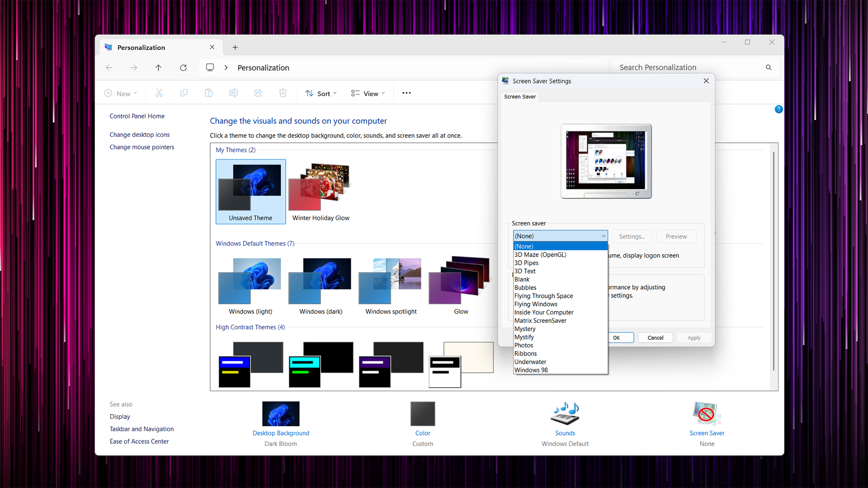Choose Mystify screen saver
Image resolution: width=868 pixels, height=488 pixels.
click(x=560, y=337)
